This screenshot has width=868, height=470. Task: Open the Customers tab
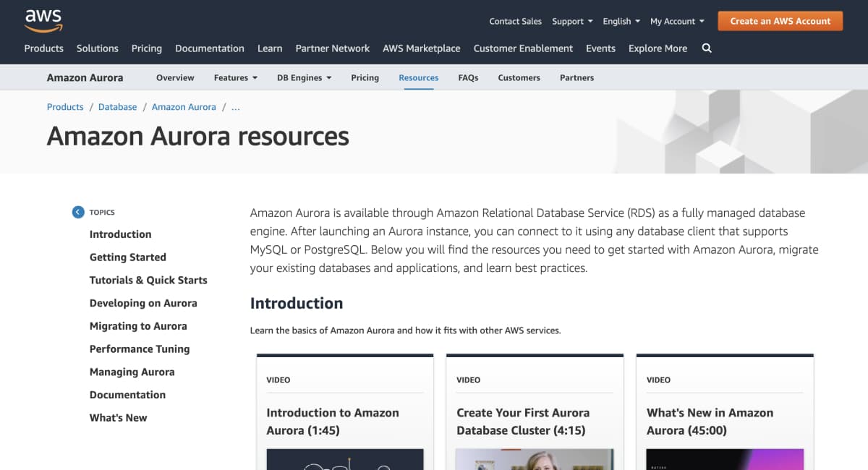click(519, 77)
